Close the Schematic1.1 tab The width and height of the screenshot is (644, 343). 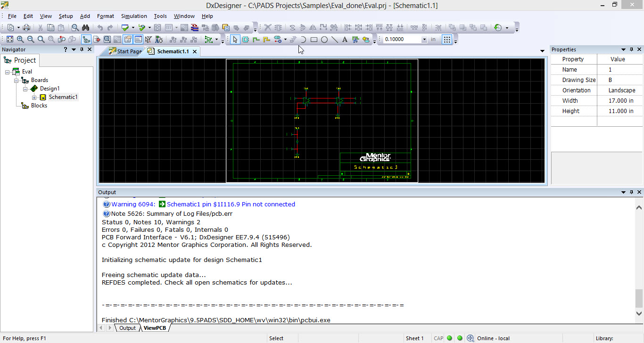point(195,51)
